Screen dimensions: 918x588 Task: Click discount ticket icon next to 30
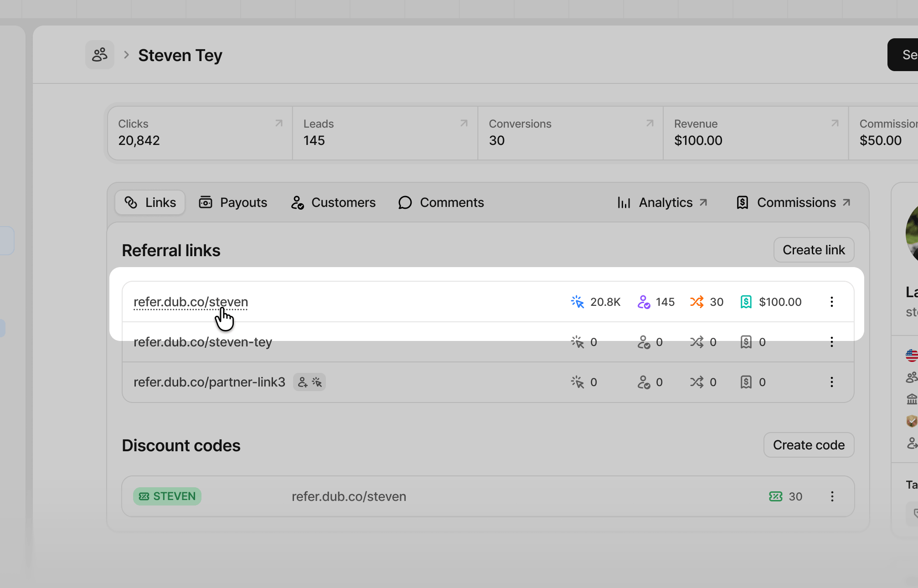776,496
